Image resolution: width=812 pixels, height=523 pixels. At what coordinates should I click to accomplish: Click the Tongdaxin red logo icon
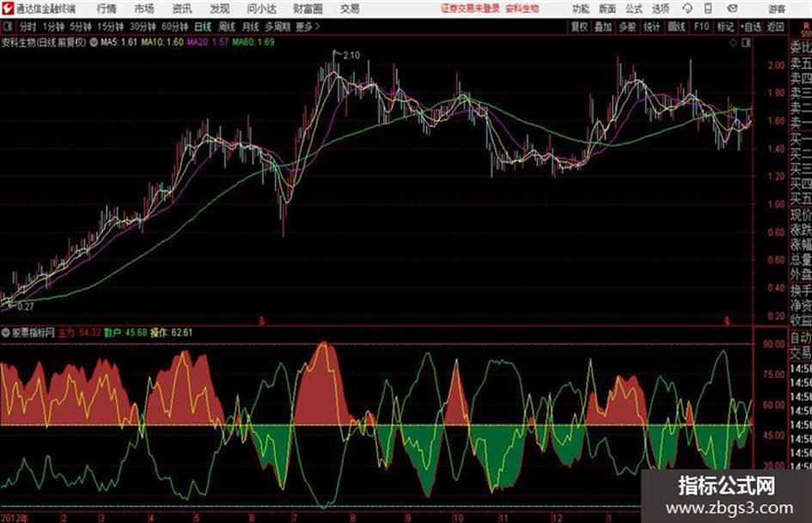7,9
